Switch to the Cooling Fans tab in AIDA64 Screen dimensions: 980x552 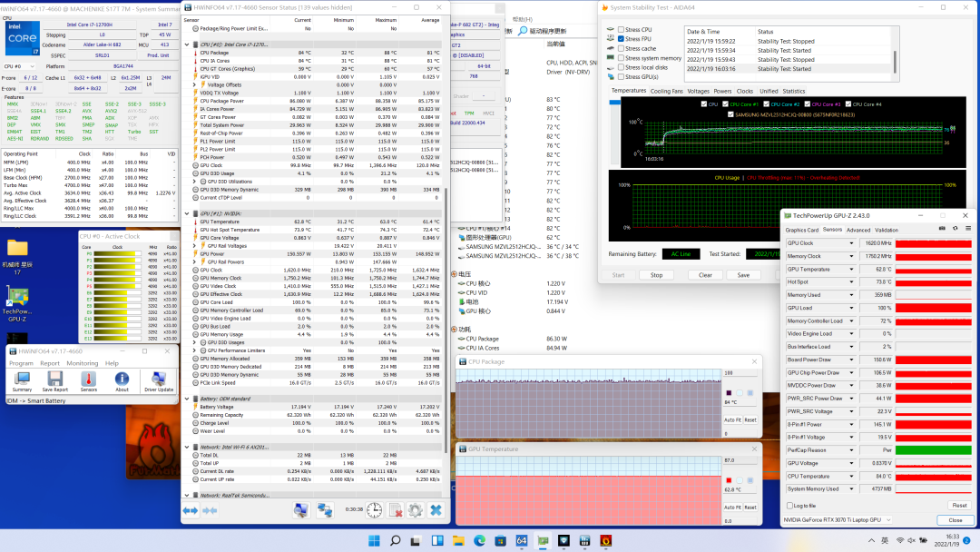(667, 91)
